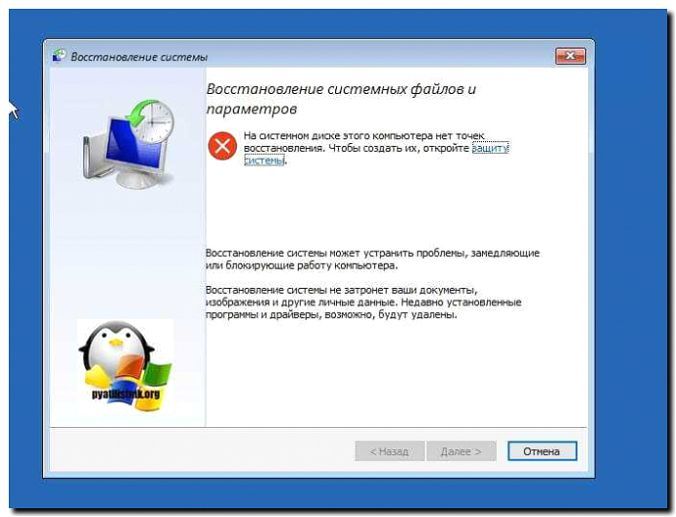Viewport: 676px width, 517px height.
Task: Click the pyatilistnik.org watermark text
Action: pyautogui.click(x=125, y=394)
